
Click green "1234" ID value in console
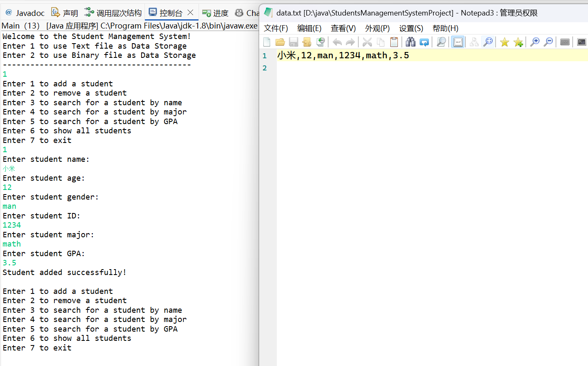point(12,225)
